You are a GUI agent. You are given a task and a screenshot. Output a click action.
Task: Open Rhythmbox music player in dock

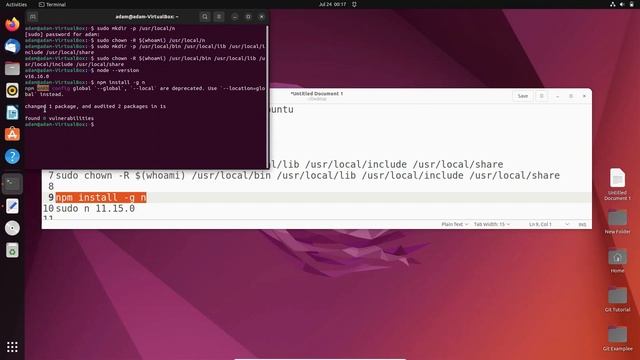click(x=12, y=90)
